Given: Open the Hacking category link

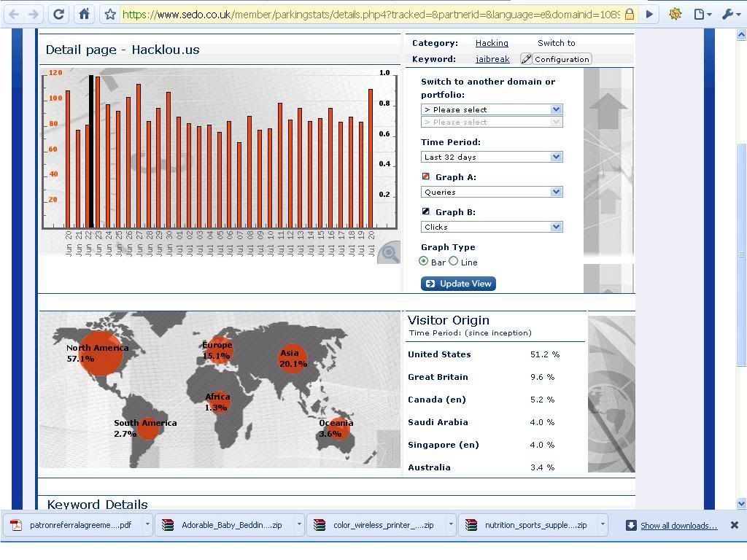Looking at the screenshot, I should (x=492, y=43).
